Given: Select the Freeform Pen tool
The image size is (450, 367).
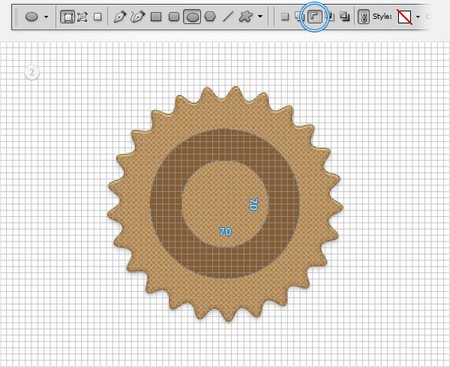Looking at the screenshot, I should click(138, 17).
